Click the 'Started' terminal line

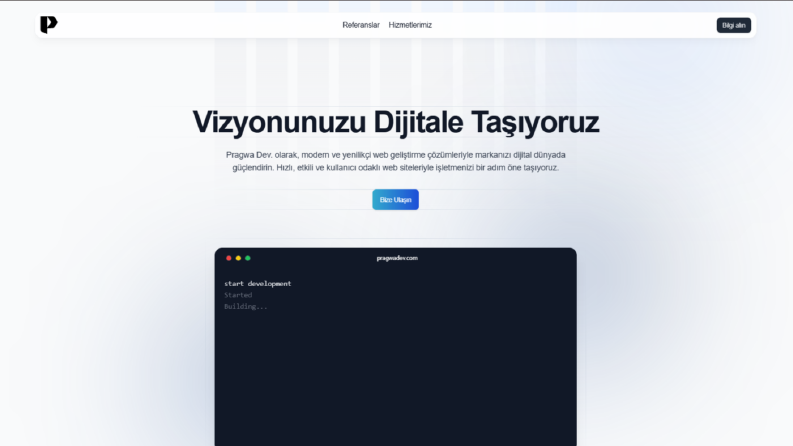238,295
